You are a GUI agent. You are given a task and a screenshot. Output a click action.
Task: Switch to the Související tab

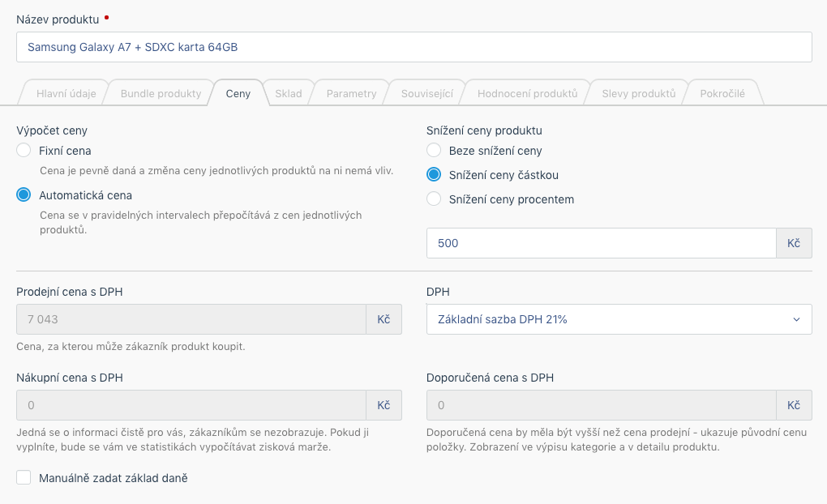pos(426,93)
